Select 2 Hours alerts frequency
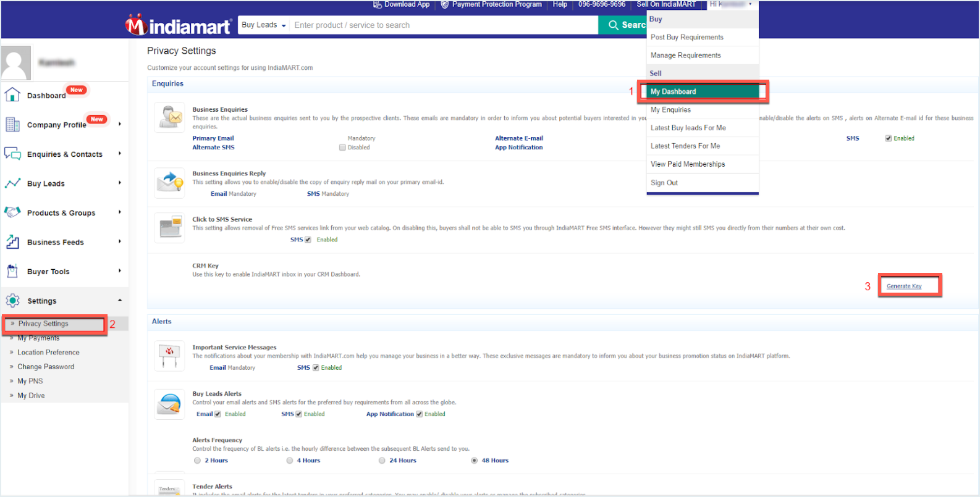The height and width of the screenshot is (497, 980). tap(197, 461)
